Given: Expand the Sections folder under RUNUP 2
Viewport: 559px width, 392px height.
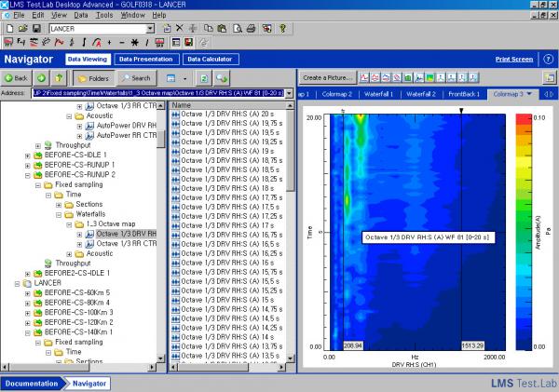Looking at the screenshot, I should [x=59, y=205].
